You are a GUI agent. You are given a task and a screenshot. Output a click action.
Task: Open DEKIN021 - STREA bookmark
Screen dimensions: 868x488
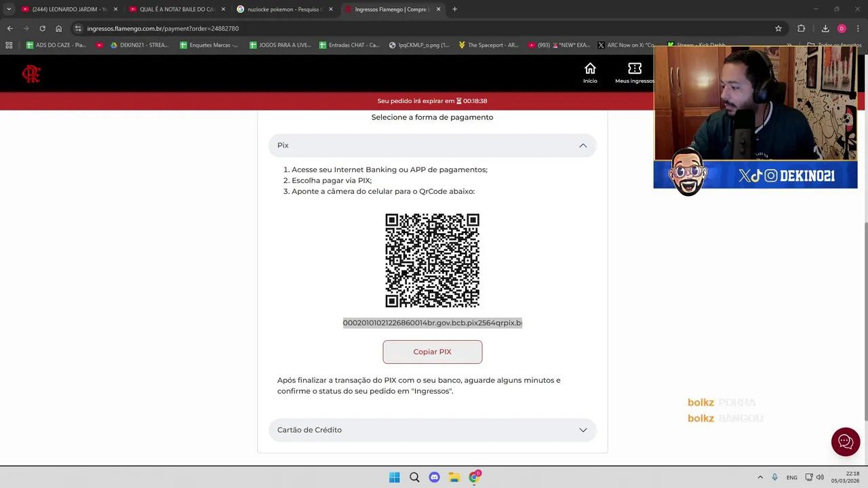[139, 45]
